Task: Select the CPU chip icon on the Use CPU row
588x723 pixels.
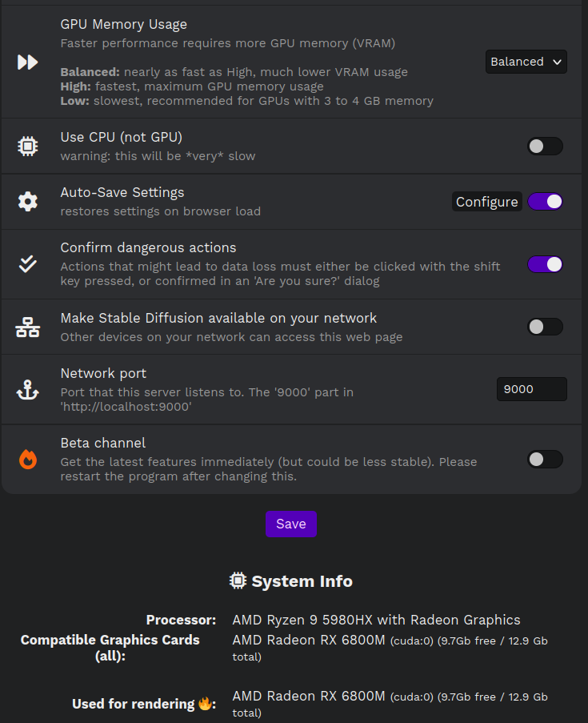Action: coord(28,146)
